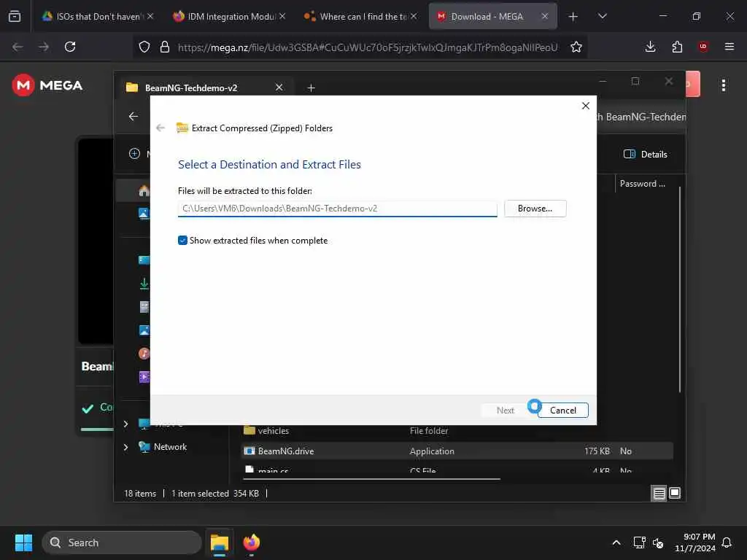Click the Explorer vertical scrollbar
Screen dimensions: 747x560
click(679, 289)
